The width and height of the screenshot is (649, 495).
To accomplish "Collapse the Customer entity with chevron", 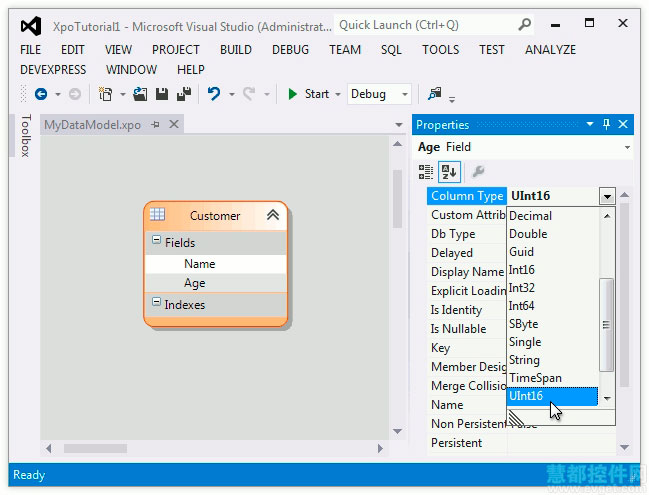I will pyautogui.click(x=273, y=215).
